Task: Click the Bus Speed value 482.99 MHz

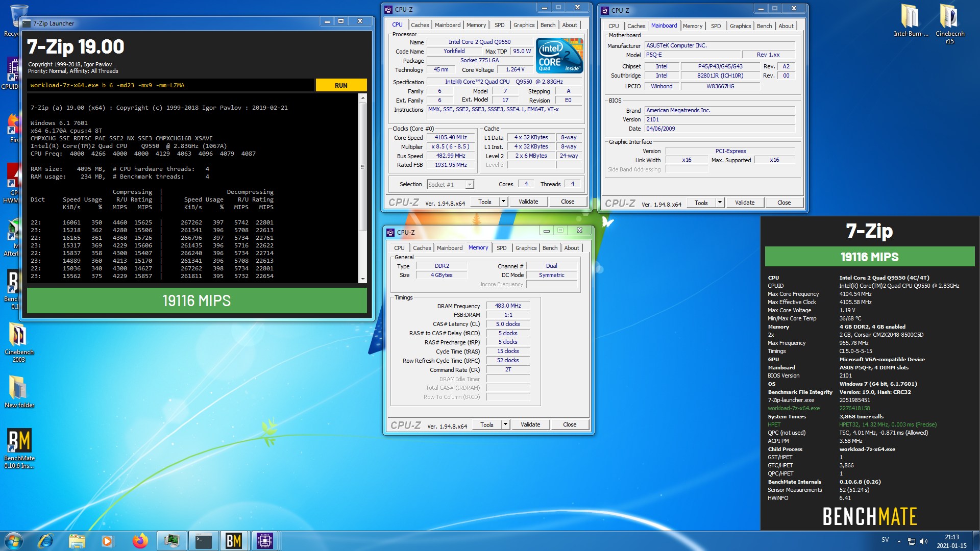Action: point(451,156)
